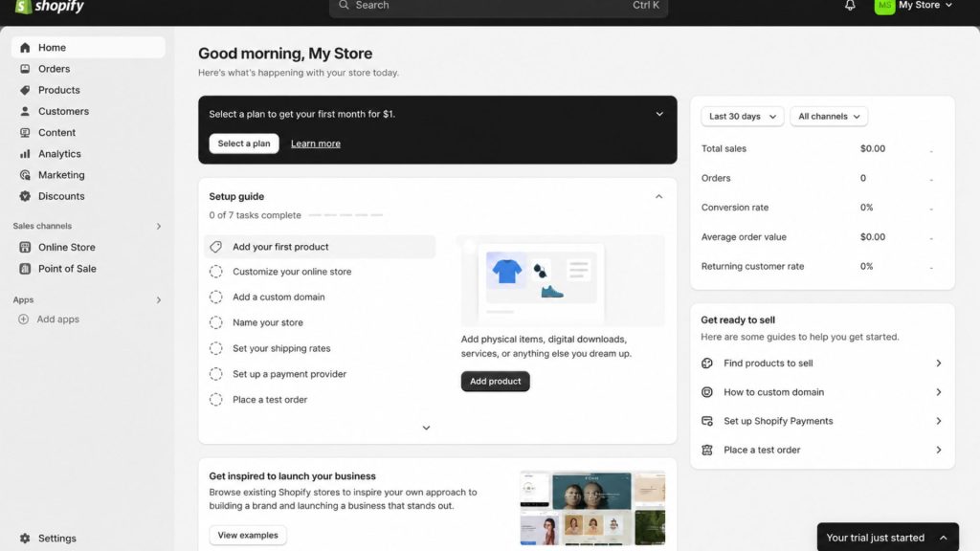980x551 pixels.
Task: Go to Orders in sidebar
Action: tap(88, 69)
